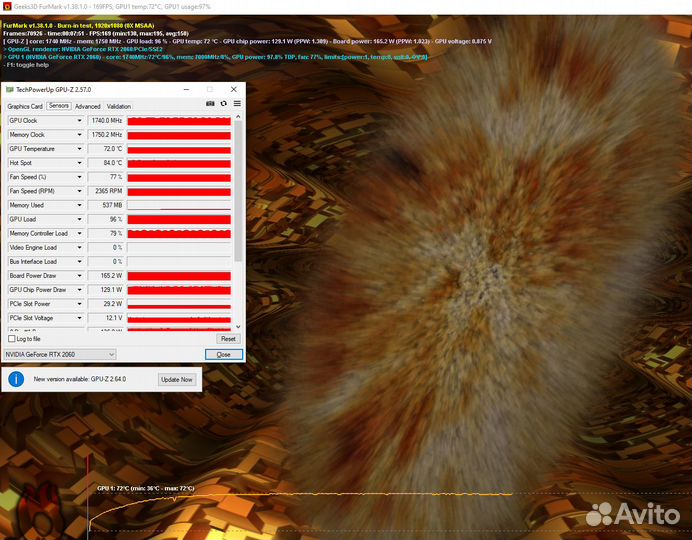The width and height of the screenshot is (692, 540).
Task: Switch to the Validation tab
Action: [119, 106]
